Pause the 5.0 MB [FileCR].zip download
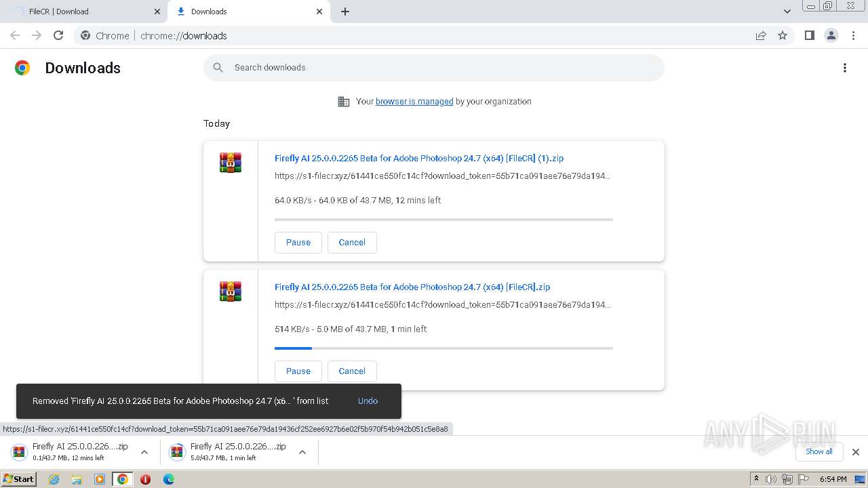Screen dimensions: 868x488 coord(298,371)
